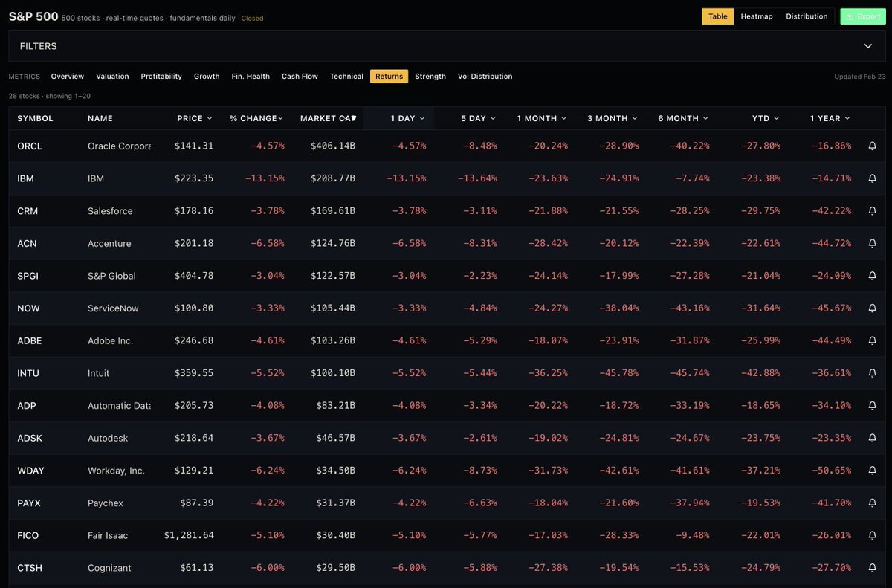Select the Intuit company name

pyautogui.click(x=98, y=373)
